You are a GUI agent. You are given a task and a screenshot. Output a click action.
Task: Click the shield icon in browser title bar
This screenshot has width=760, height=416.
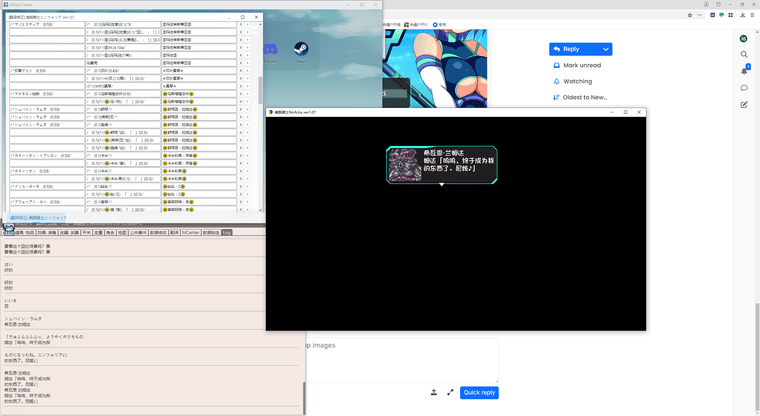click(718, 4)
